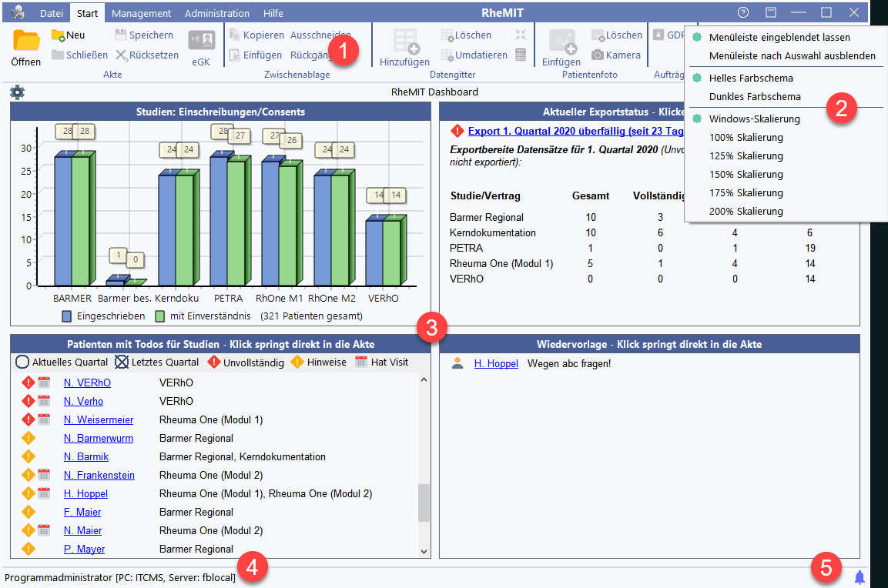Click scroll-up arrow in patient todo list

424,379
